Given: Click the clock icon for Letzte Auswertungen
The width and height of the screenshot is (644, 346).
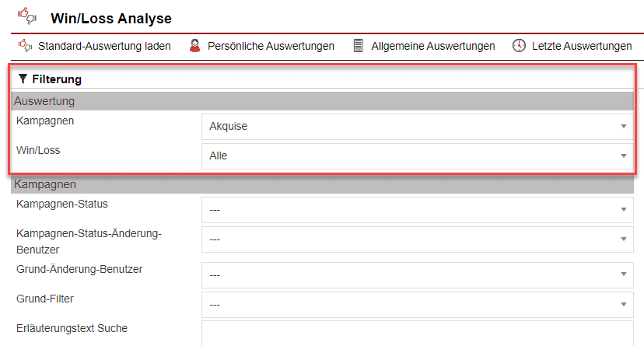Looking at the screenshot, I should click(519, 46).
